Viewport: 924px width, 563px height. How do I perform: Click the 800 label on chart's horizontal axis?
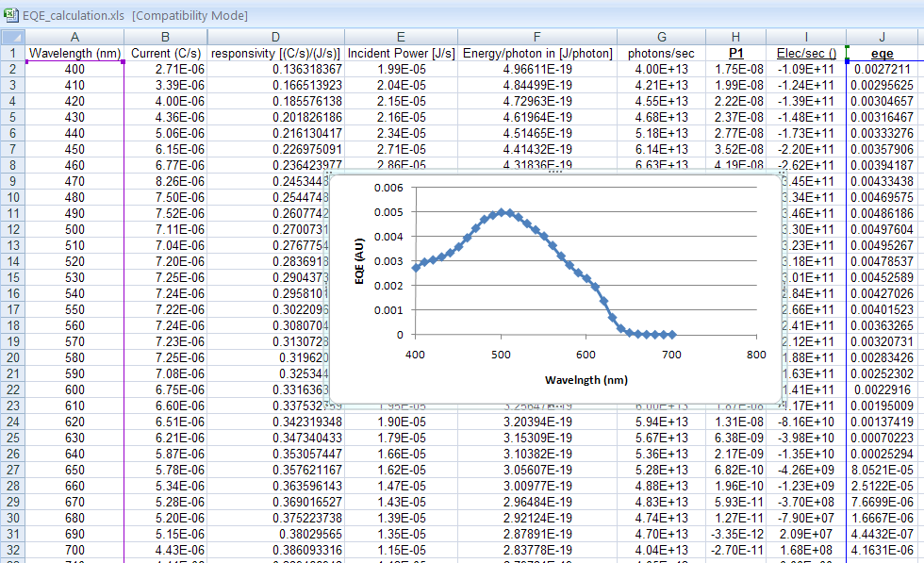[755, 355]
